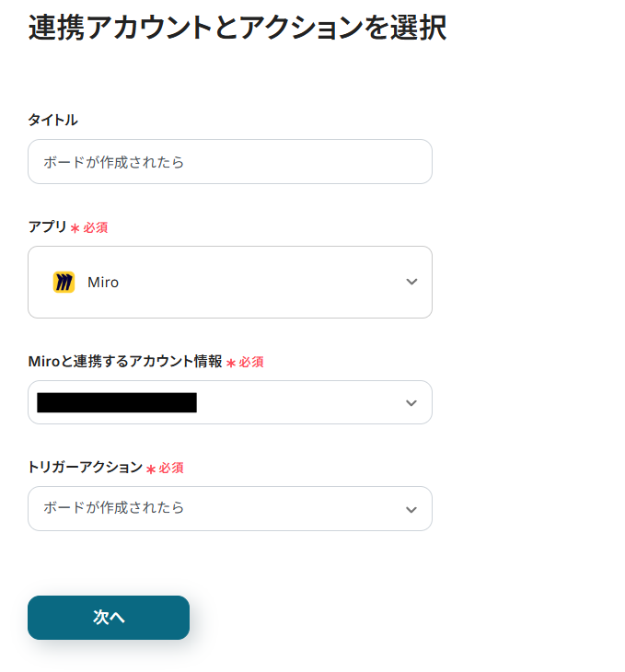625x672 pixels.
Task: Click the Miroと連携するアカウント情報 label
Action: (x=124, y=362)
